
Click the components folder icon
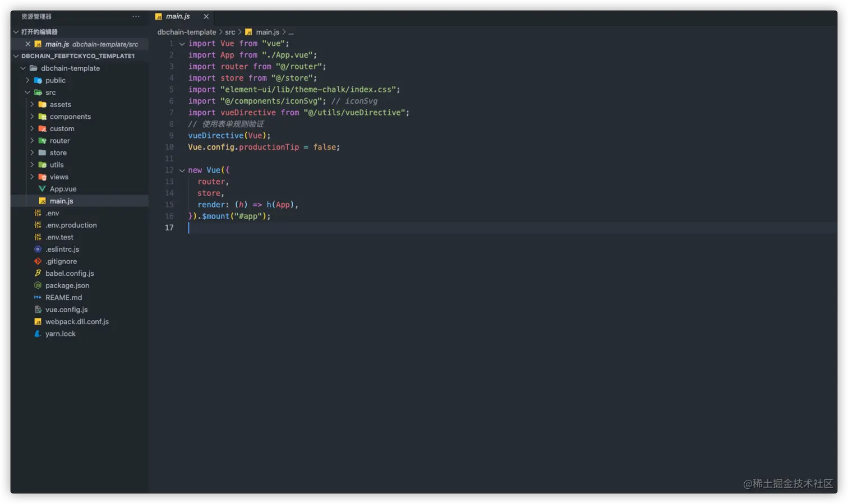pos(42,117)
